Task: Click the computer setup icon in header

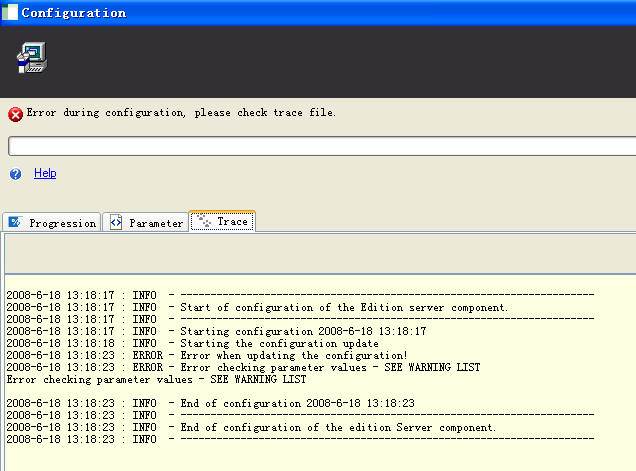Action: click(31, 59)
